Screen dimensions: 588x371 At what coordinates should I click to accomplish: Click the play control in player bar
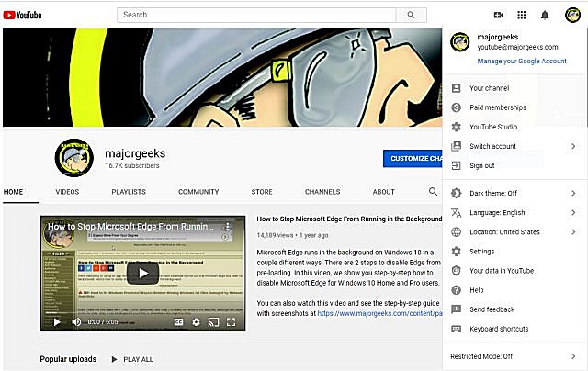pyautogui.click(x=57, y=322)
